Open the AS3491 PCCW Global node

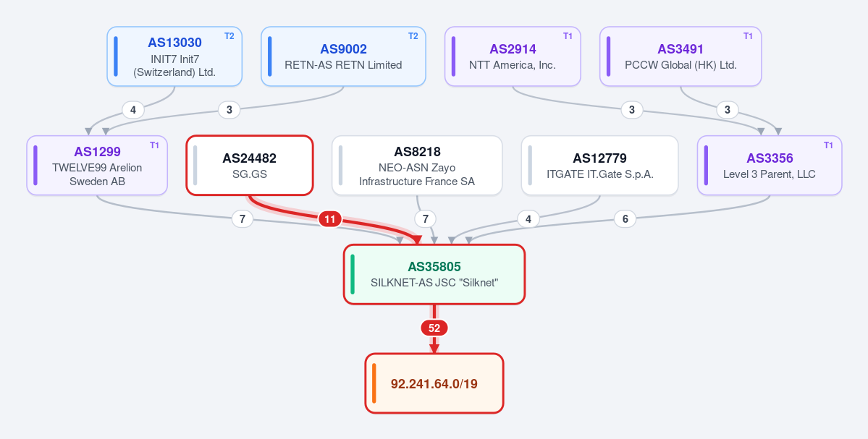(x=681, y=56)
